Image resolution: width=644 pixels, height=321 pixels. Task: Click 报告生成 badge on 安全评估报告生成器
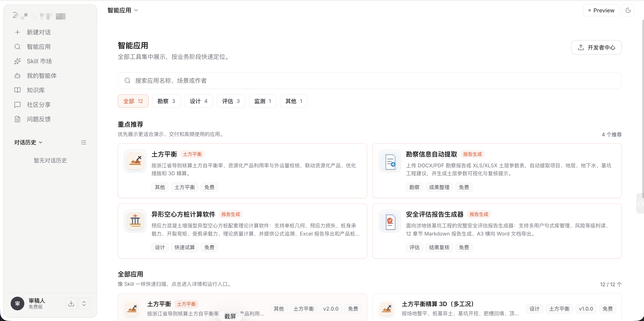(x=479, y=214)
